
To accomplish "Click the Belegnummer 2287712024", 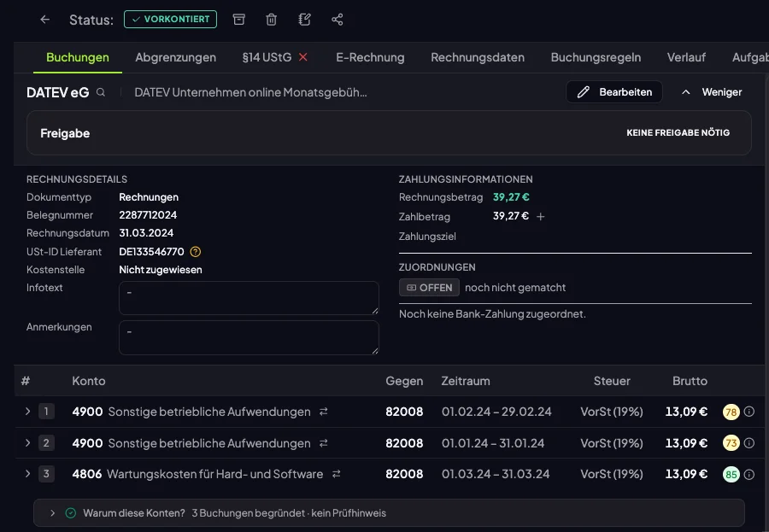I will (148, 214).
